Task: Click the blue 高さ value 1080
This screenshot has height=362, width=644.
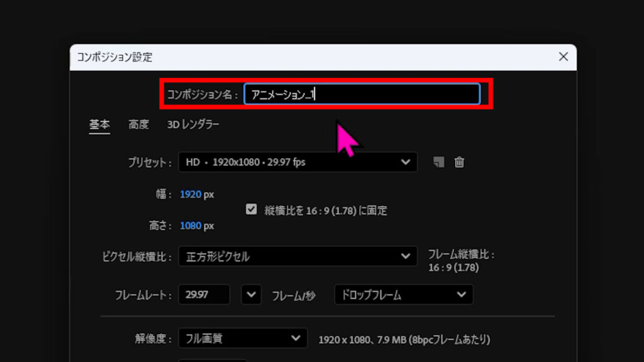Action: click(x=191, y=226)
